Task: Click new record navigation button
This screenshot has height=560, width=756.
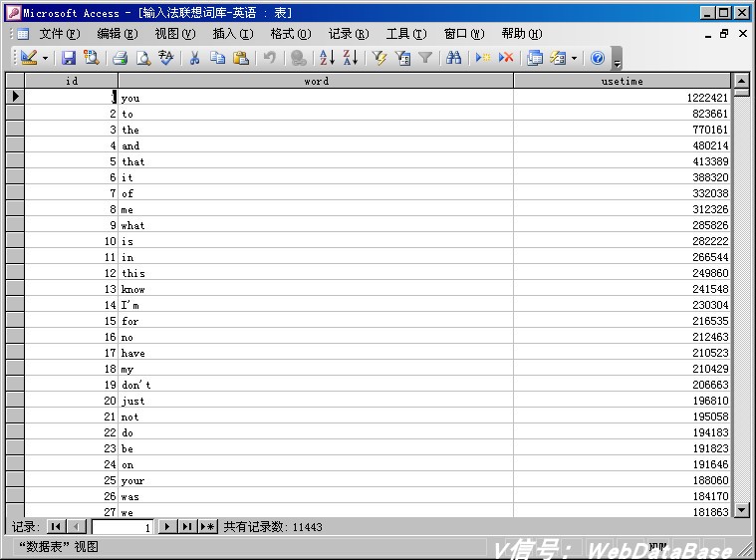Action: click(208, 526)
